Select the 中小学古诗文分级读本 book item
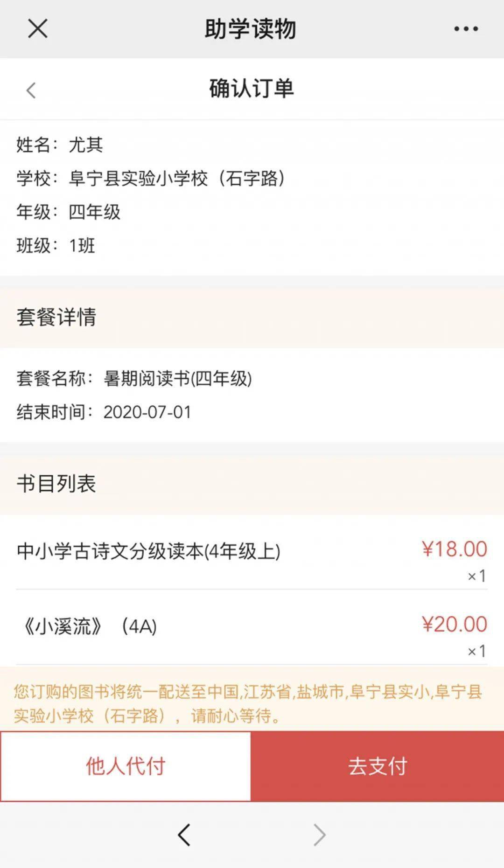The height and width of the screenshot is (868, 504). click(148, 551)
